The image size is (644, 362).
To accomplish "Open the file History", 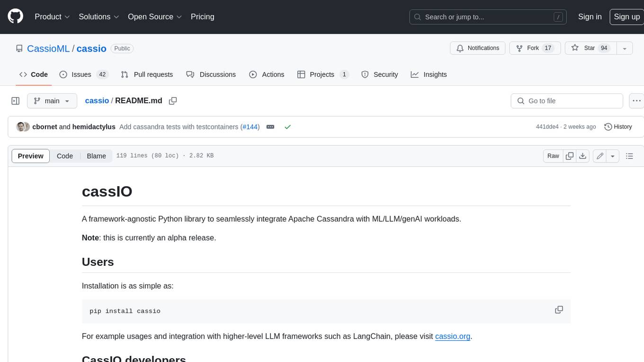I will 618,127.
